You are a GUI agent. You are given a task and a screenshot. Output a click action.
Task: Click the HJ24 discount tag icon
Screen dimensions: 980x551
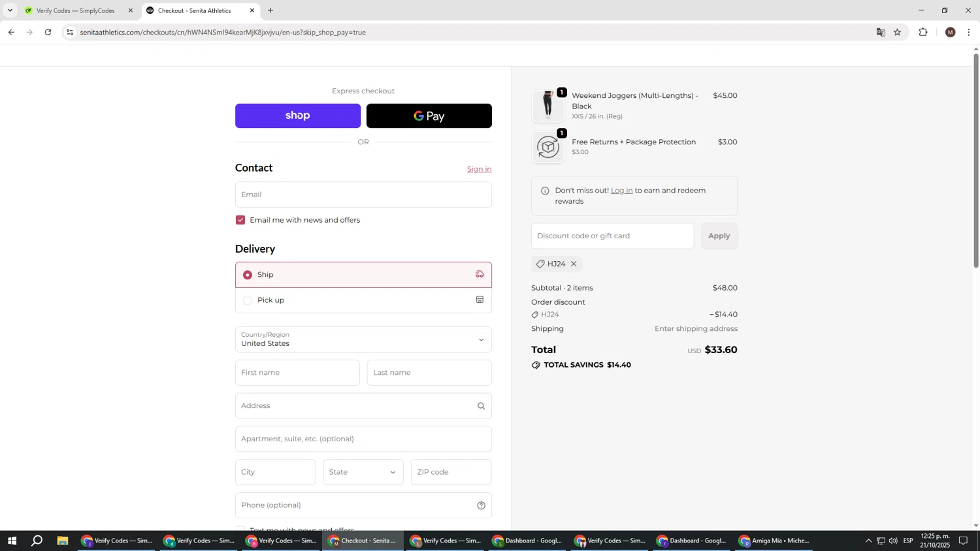tap(540, 264)
